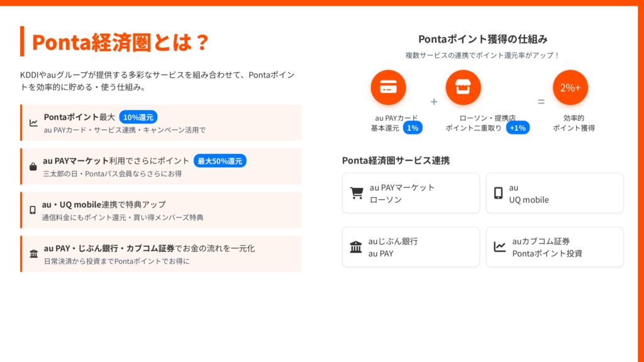Click the shopping cart icon
This screenshot has height=362, width=644.
coord(357,194)
